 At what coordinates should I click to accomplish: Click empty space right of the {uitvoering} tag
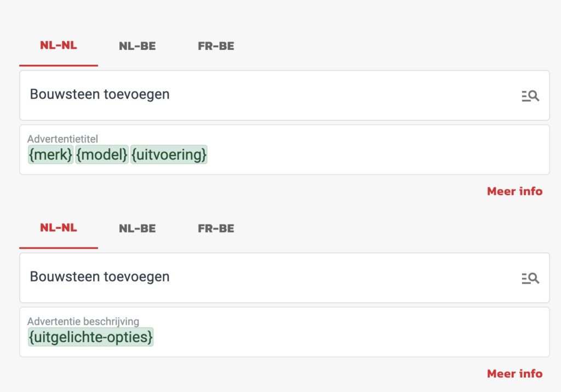(x=373, y=155)
